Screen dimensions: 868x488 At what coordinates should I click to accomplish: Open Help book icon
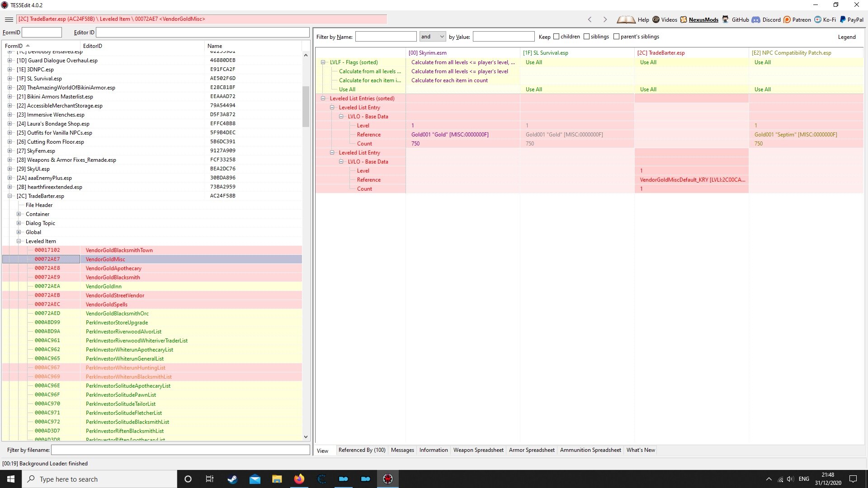(626, 19)
